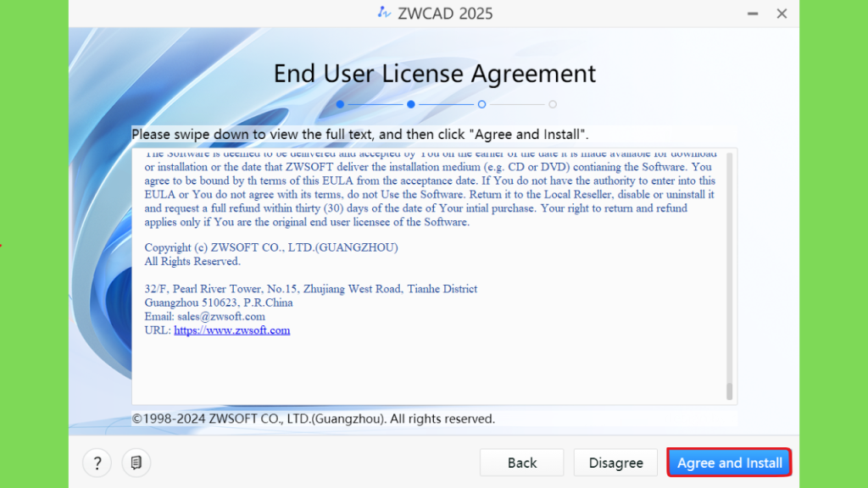Go Back to the previous step

(521, 463)
